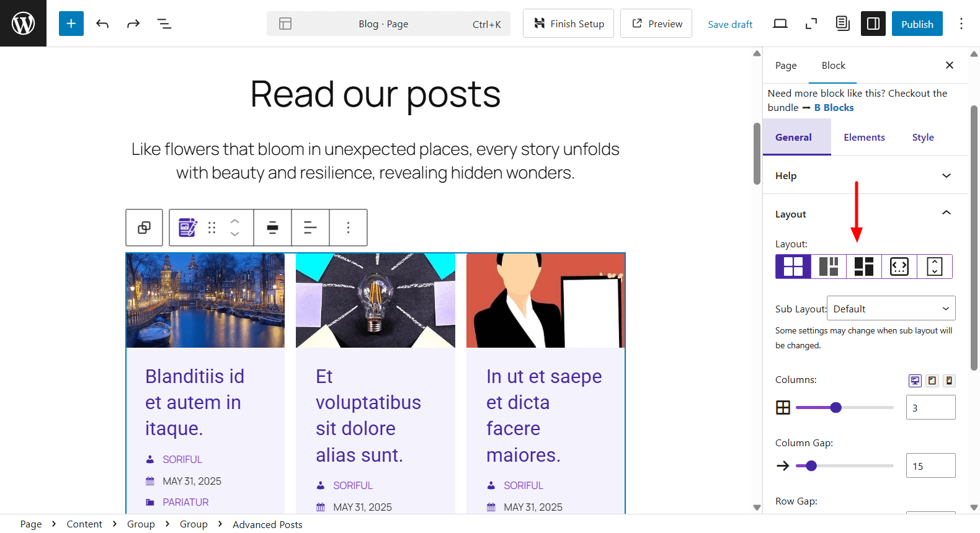Open the editor Options three-dot menu
Viewport: 980px width, 533px height.
point(961,24)
